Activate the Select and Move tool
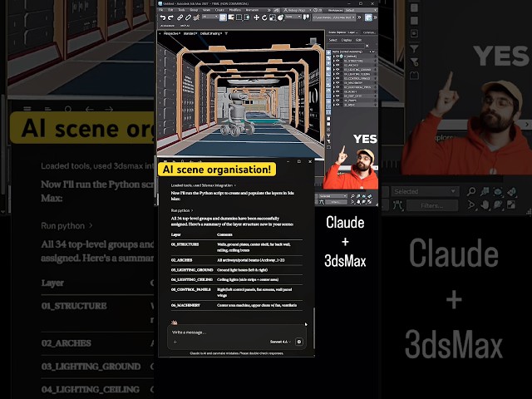This screenshot has height=399, width=532. [x=256, y=17]
